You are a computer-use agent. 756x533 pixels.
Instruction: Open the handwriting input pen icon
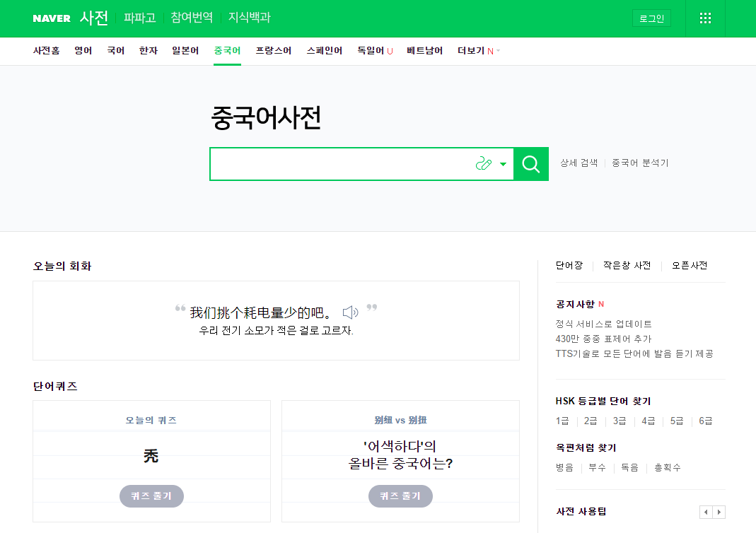(483, 164)
